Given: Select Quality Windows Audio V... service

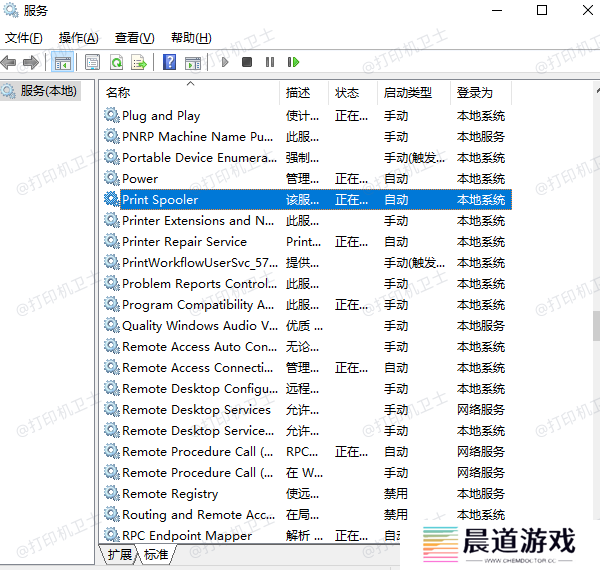Looking at the screenshot, I should point(307,326).
